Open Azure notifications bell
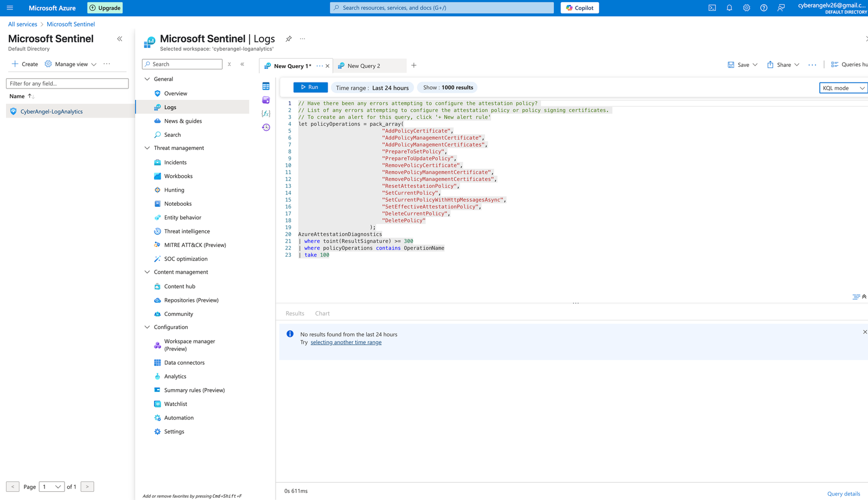The height and width of the screenshot is (500, 868). pos(729,8)
